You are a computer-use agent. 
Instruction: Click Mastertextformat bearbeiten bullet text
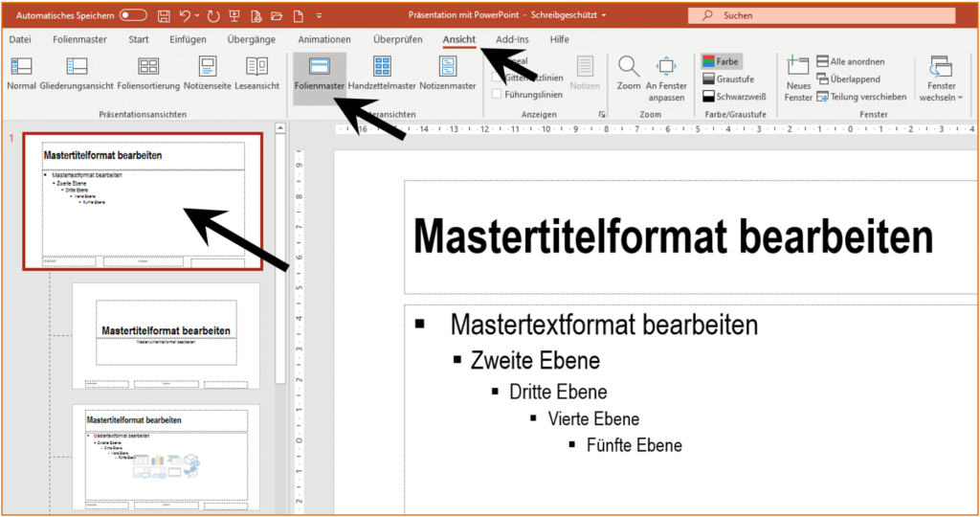(x=604, y=325)
